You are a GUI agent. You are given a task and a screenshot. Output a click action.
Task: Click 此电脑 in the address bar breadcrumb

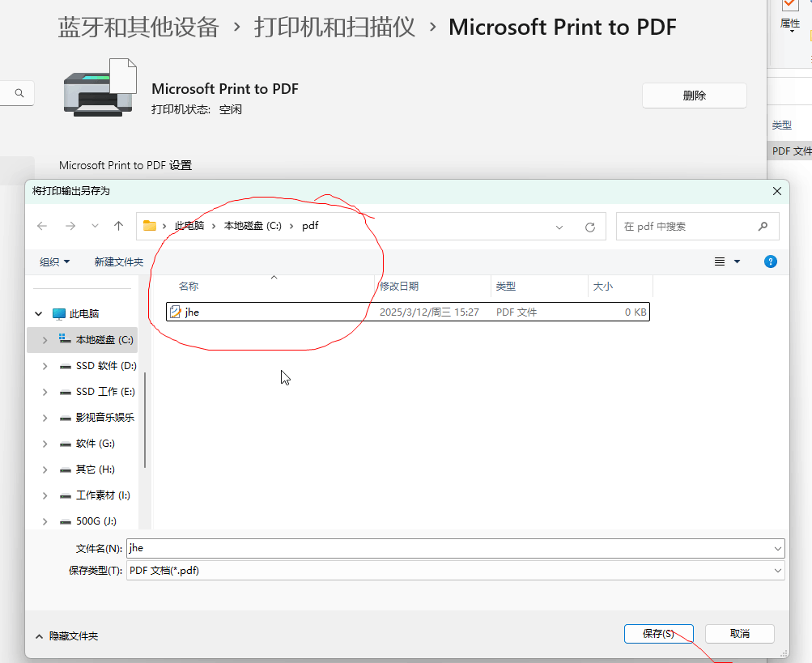pos(189,226)
